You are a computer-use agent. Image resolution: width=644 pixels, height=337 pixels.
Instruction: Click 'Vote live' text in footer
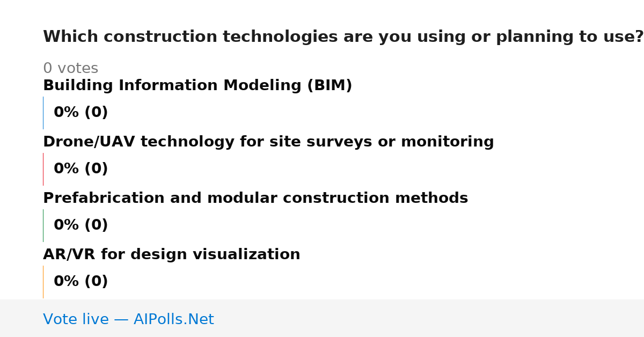76,320
